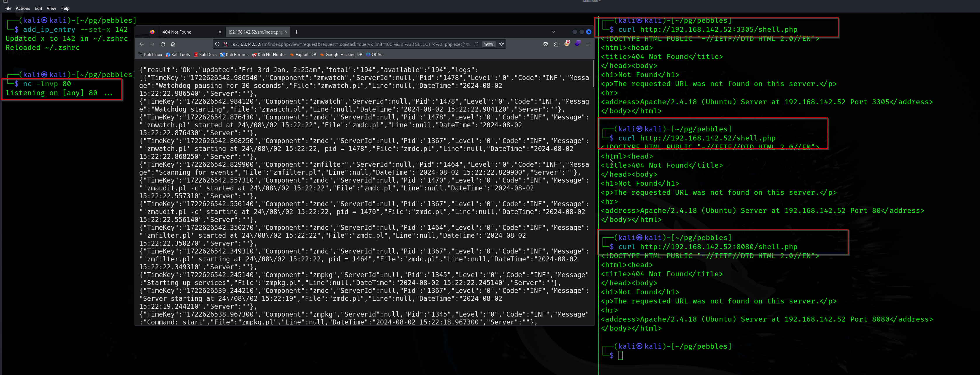Bookmark this page with the star icon
980x375 pixels.
[x=502, y=44]
